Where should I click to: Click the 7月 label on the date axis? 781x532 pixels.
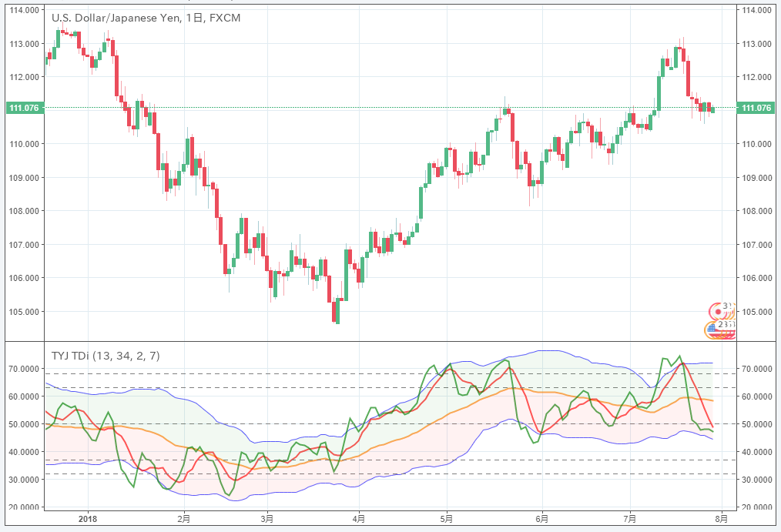pos(630,519)
